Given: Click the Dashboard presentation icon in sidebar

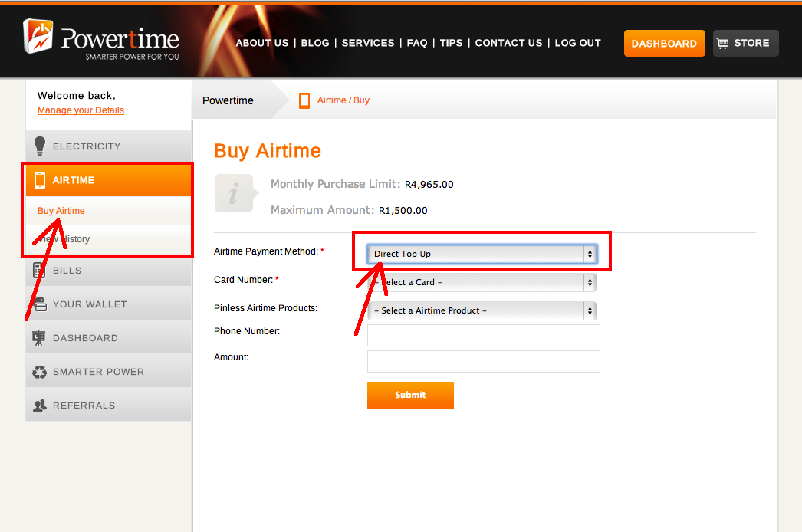Looking at the screenshot, I should coord(39,337).
